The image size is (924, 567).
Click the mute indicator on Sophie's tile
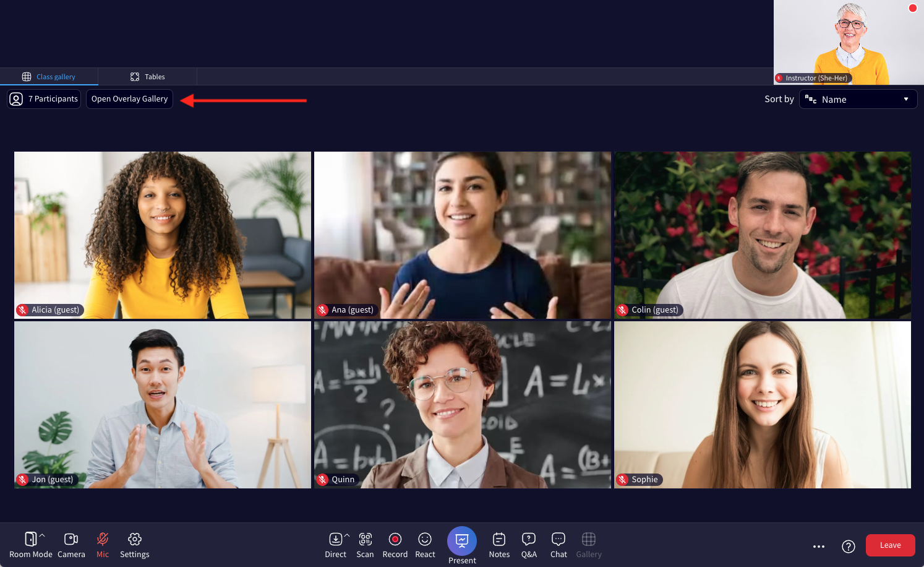pyautogui.click(x=622, y=479)
